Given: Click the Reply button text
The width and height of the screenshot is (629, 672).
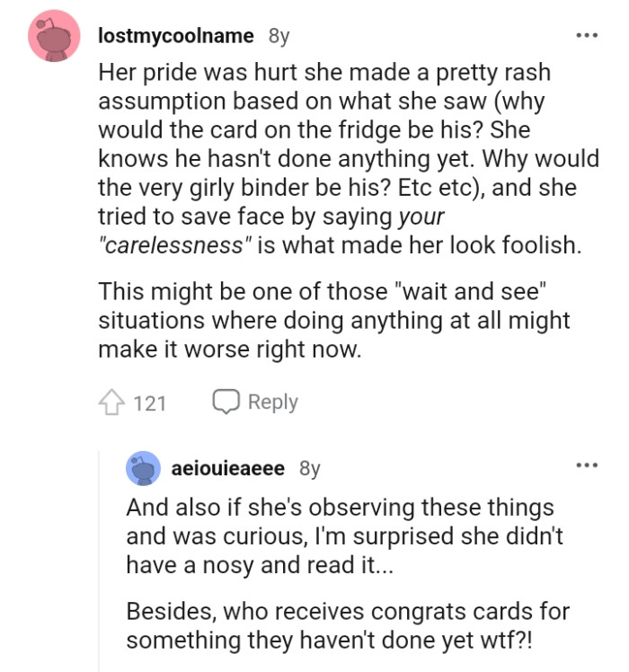Looking at the screenshot, I should (272, 402).
